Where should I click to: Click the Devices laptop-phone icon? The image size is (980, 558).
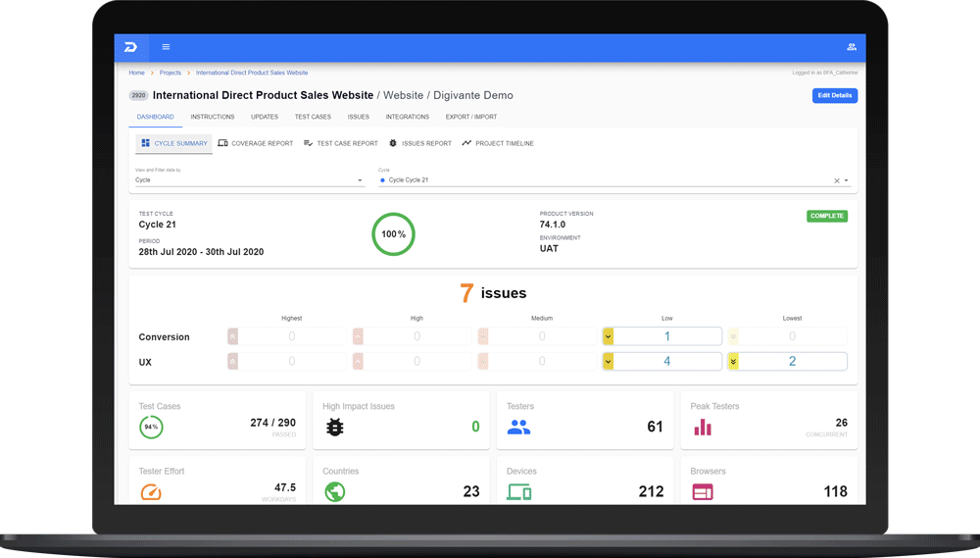pos(518,492)
